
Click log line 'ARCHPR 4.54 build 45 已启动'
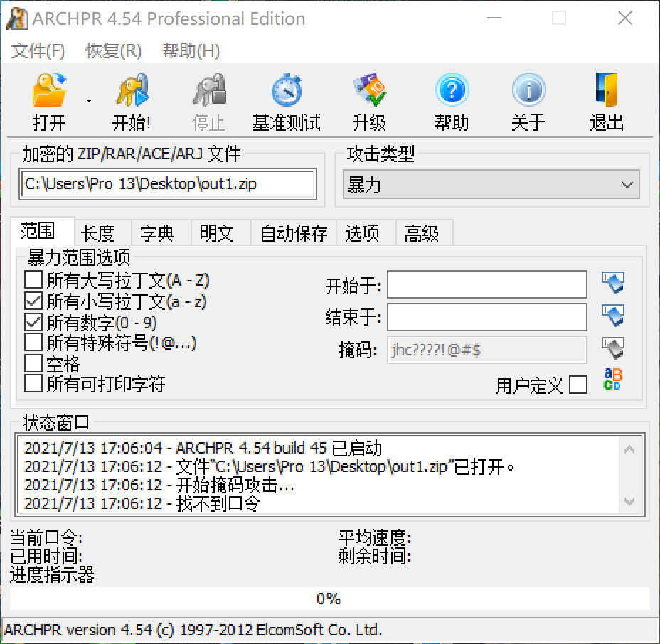[203, 448]
